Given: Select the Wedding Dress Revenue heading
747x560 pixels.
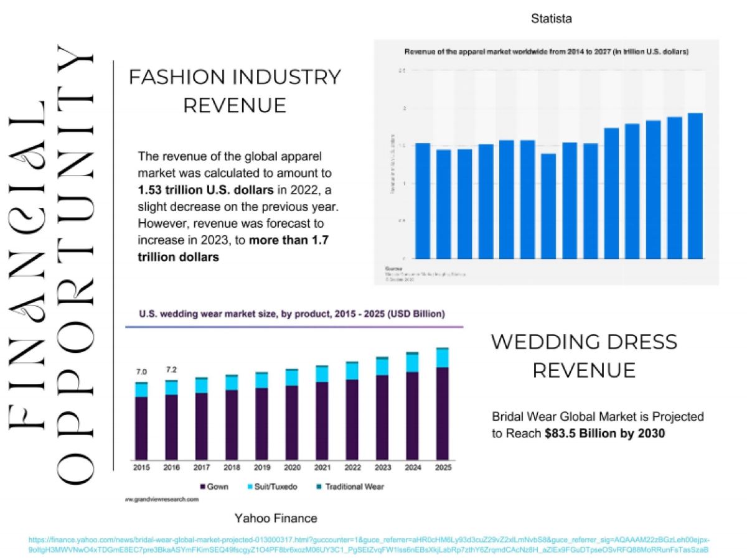Looking at the screenshot, I should click(x=583, y=356).
